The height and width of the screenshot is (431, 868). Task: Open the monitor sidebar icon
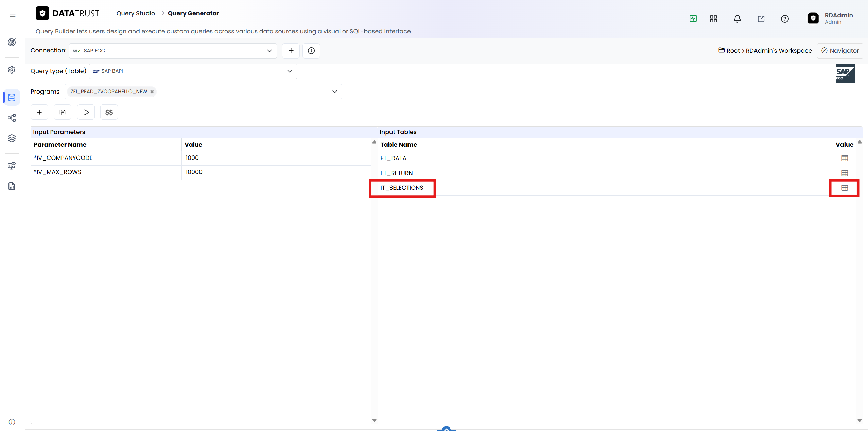click(x=12, y=166)
